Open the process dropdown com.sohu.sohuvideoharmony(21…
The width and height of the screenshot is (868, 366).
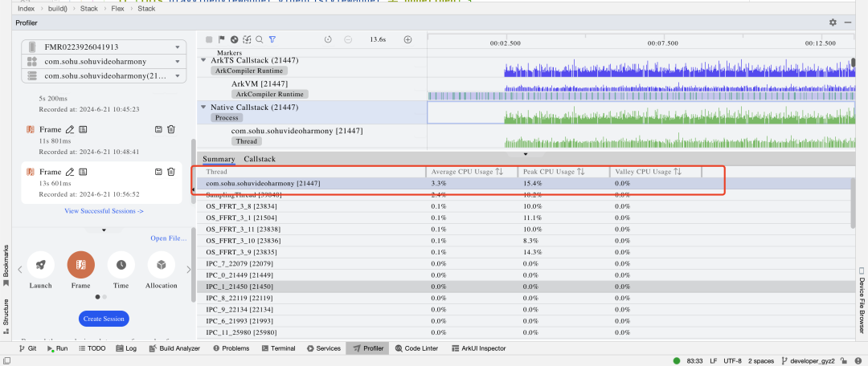tap(104, 75)
